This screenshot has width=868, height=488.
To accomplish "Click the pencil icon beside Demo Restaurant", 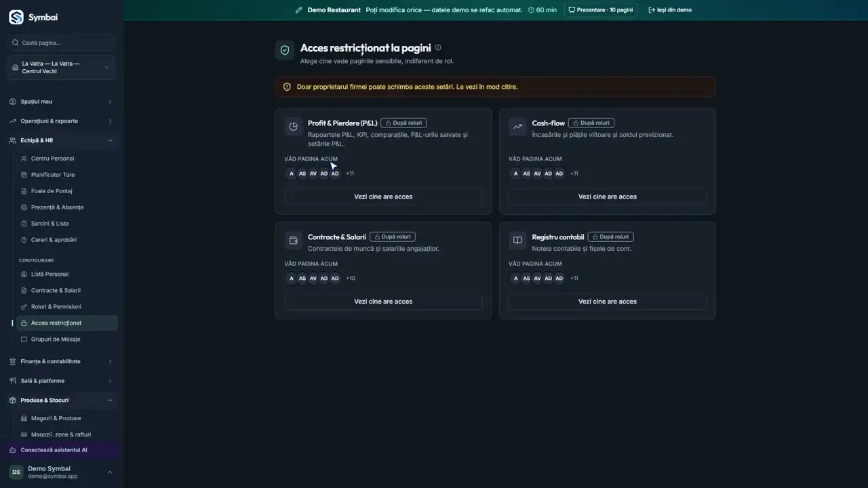I will 298,10.
